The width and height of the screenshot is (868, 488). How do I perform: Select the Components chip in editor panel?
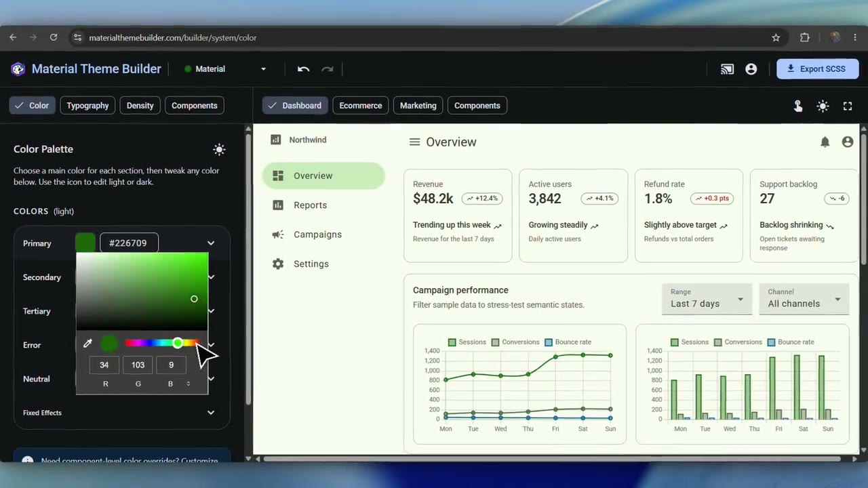(x=195, y=106)
